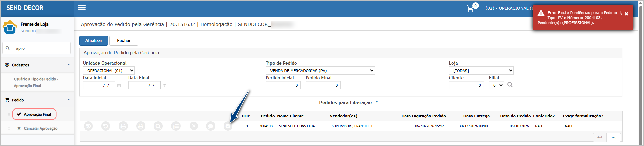Click the undo arrow icon in order row
Viewport: 644px width, 146px height.
pos(106,126)
